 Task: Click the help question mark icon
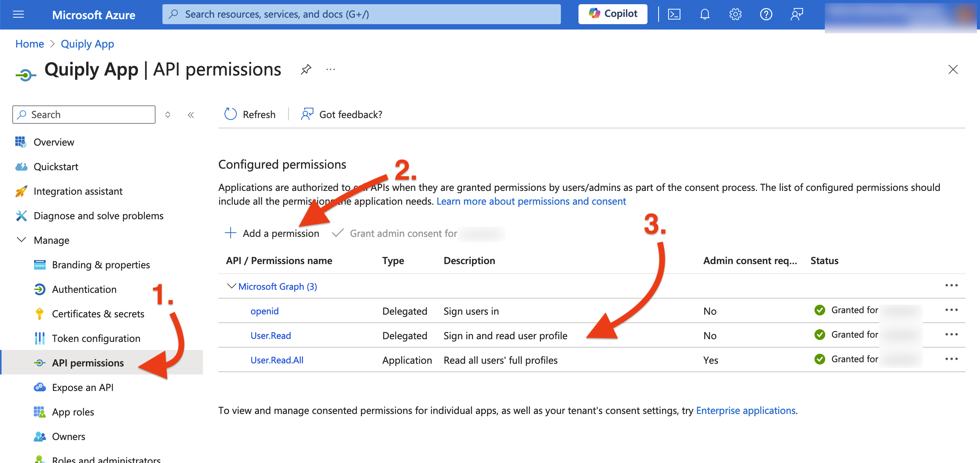[x=766, y=15]
